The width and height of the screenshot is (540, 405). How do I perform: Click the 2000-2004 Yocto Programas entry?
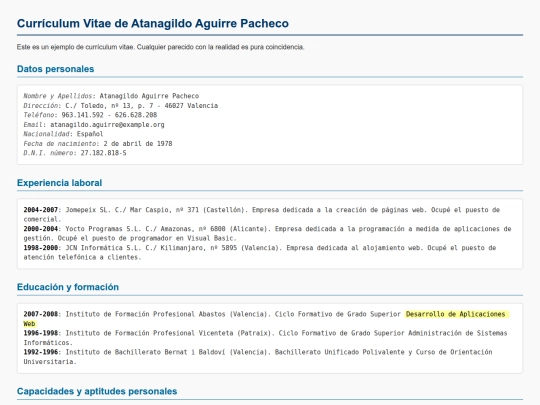[x=267, y=233]
